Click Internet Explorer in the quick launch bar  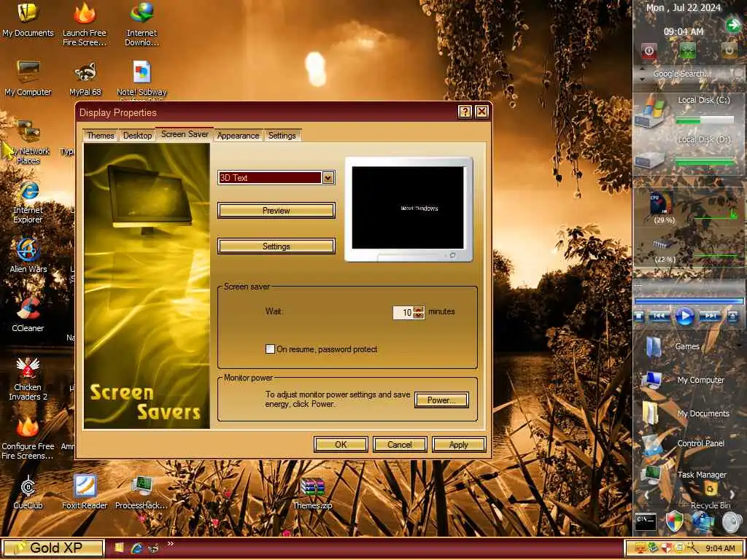136,548
